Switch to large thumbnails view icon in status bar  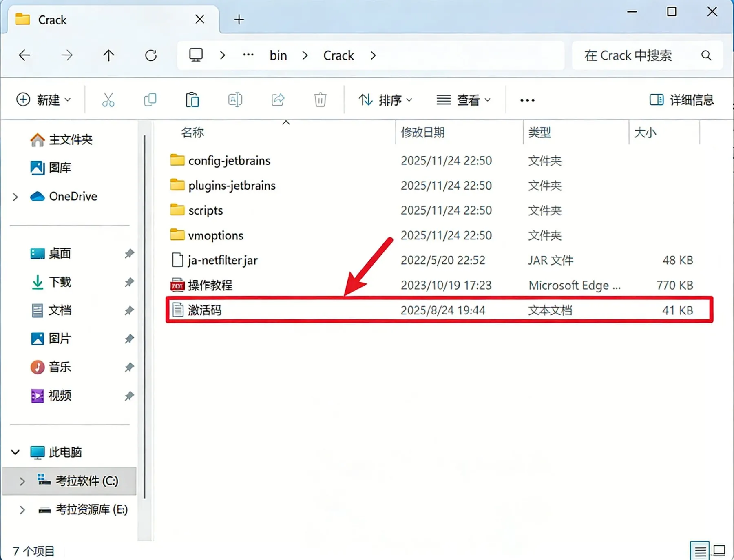[719, 551]
